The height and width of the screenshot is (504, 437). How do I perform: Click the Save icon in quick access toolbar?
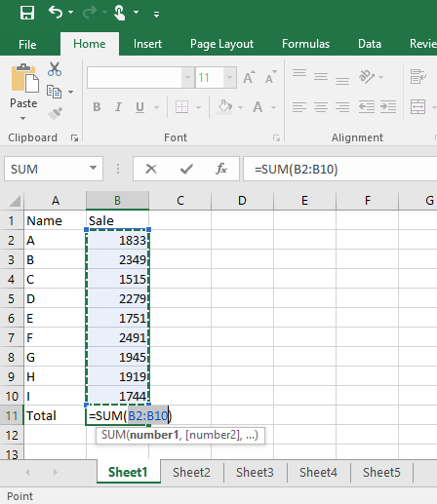(27, 13)
